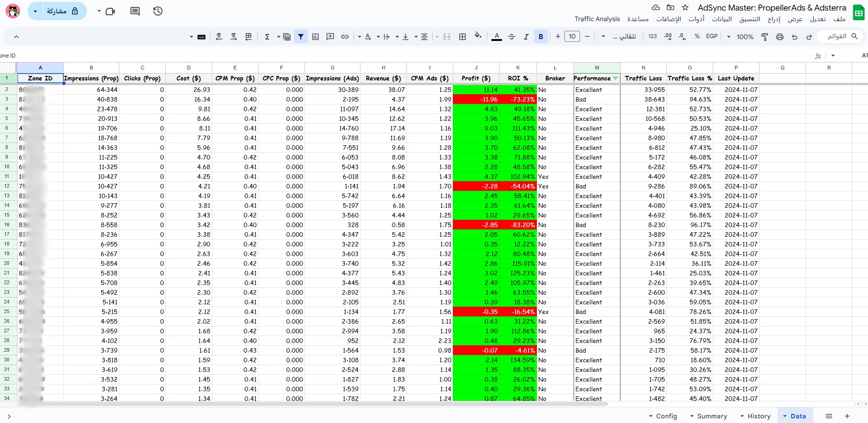This screenshot has height=423, width=868.
Task: Open the 123 number formats menu
Action: [653, 36]
